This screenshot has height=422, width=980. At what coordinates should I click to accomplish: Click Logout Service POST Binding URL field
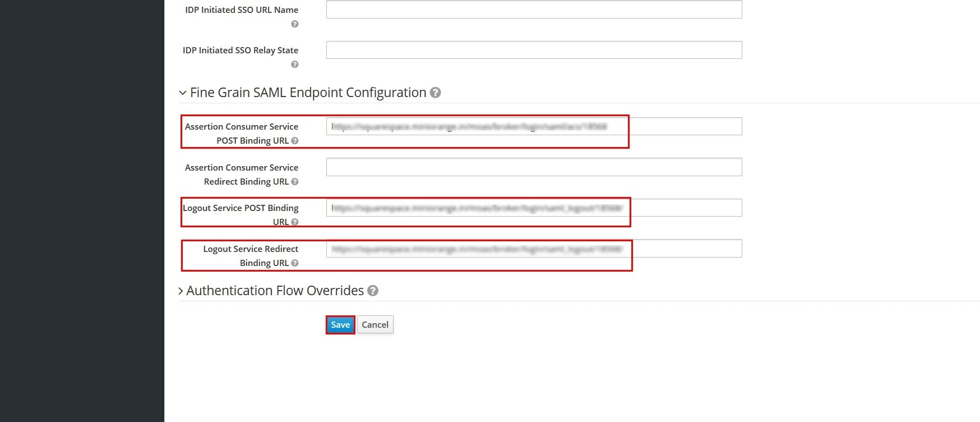point(534,208)
